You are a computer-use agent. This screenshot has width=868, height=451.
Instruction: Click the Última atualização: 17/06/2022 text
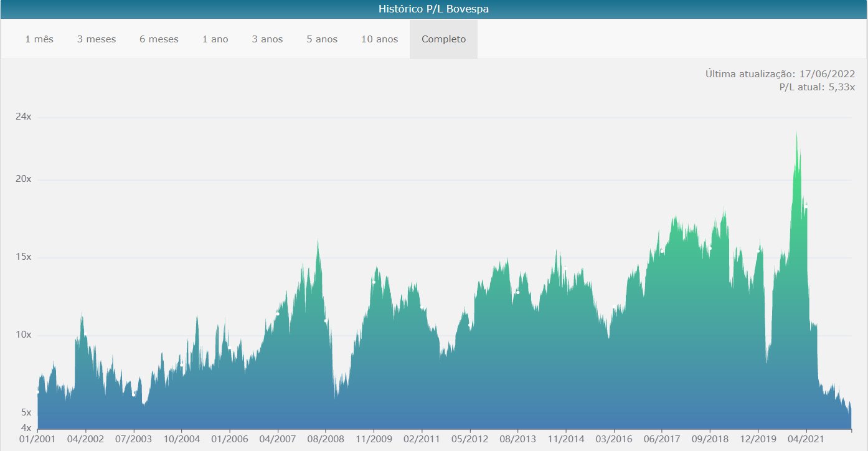click(780, 74)
